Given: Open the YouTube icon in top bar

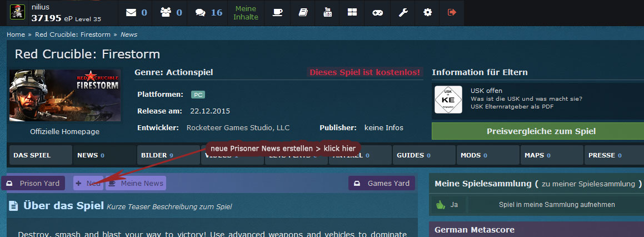Looking at the screenshot, I should 327,13.
